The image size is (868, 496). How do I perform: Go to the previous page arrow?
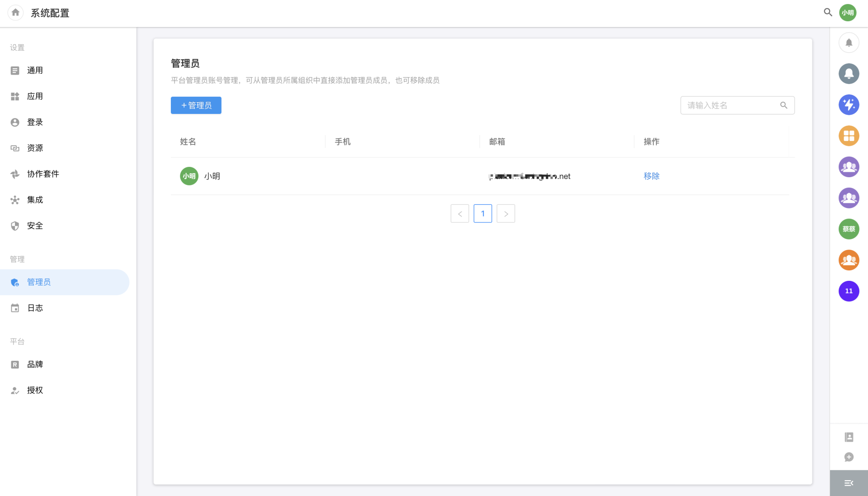(460, 214)
